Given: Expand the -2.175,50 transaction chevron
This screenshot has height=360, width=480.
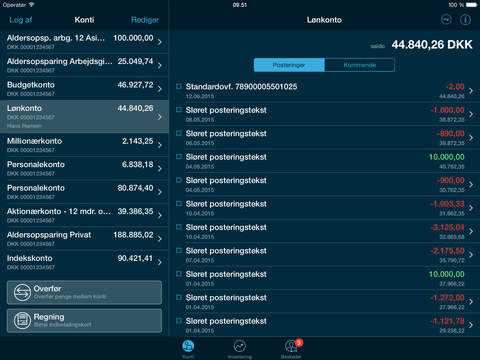Looking at the screenshot, I should pos(471,255).
